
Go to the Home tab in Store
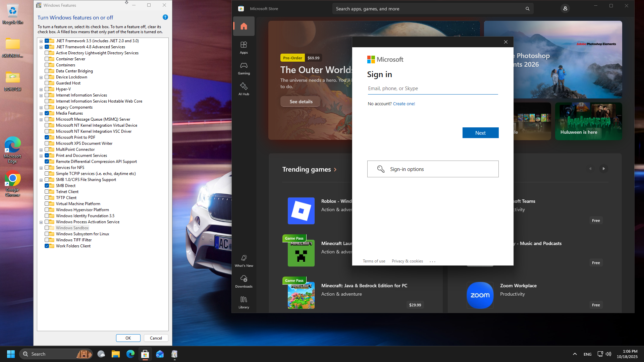tap(244, 26)
